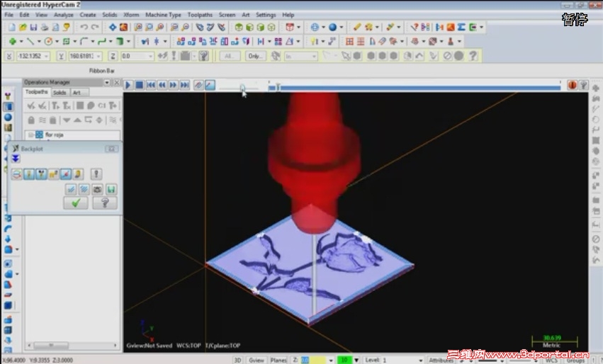The height and width of the screenshot is (364, 603).
Task: Click the Unzoom magnifier icon
Action: [x=174, y=28]
